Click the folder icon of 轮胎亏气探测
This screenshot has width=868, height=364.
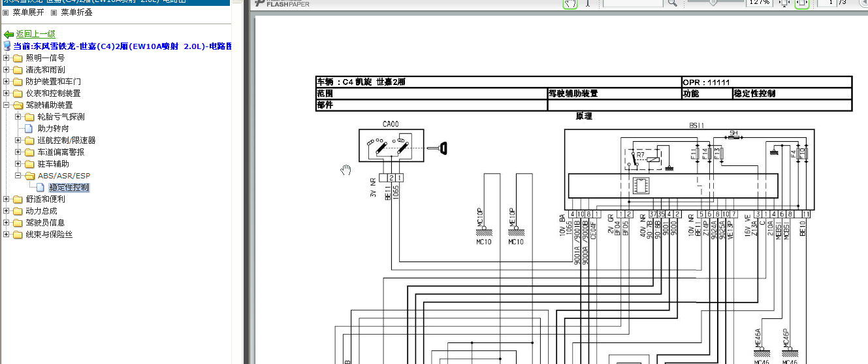[30, 117]
